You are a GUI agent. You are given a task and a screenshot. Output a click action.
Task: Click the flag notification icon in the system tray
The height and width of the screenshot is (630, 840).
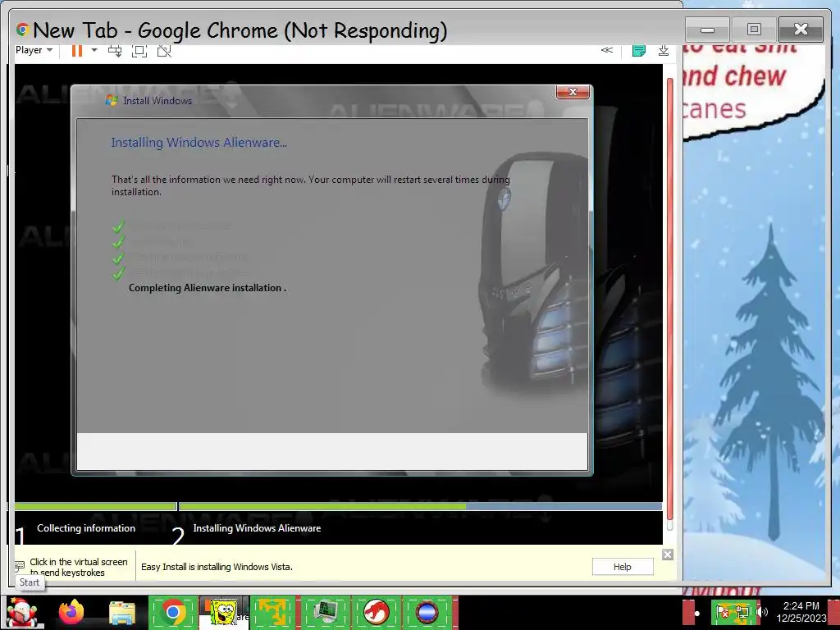point(723,612)
